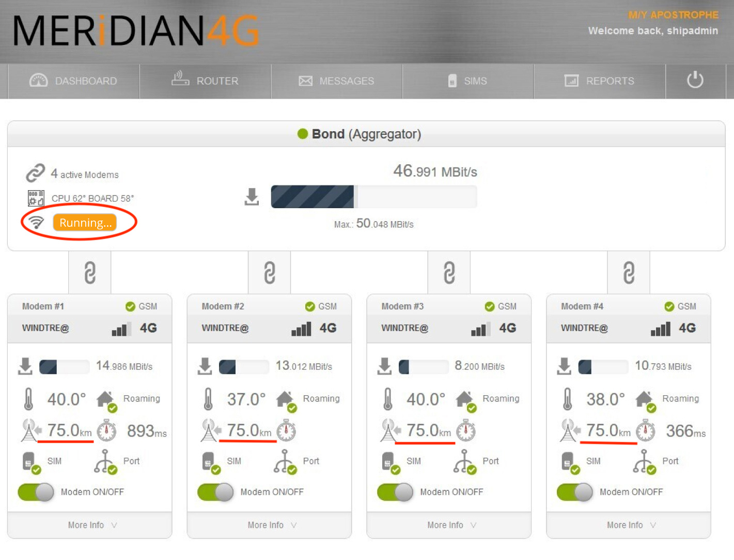734x560 pixels.
Task: Click Modem #1 download speed bar
Action: (65, 367)
